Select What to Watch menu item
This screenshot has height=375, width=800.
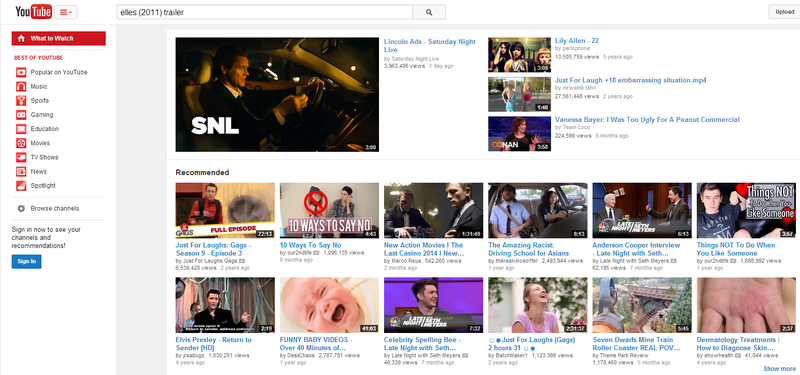[59, 38]
